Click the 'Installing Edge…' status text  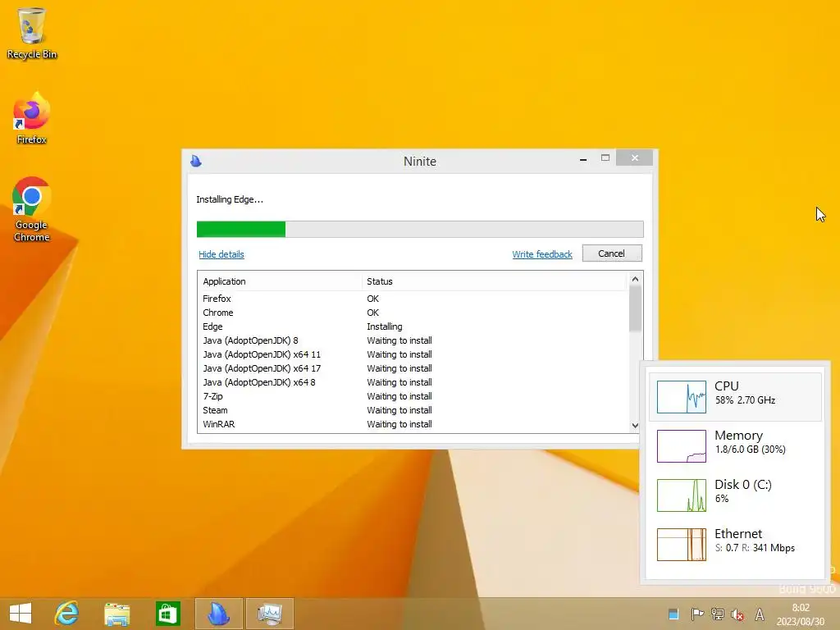coord(230,200)
